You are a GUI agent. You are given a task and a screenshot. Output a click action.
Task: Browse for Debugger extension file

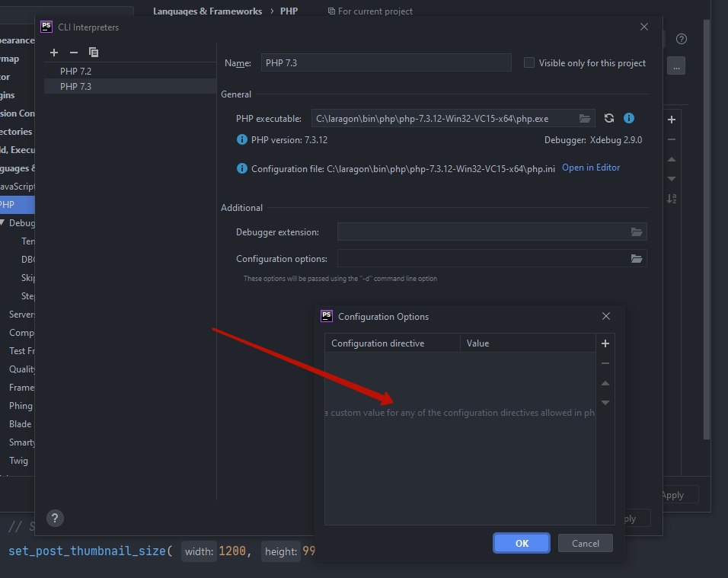637,232
